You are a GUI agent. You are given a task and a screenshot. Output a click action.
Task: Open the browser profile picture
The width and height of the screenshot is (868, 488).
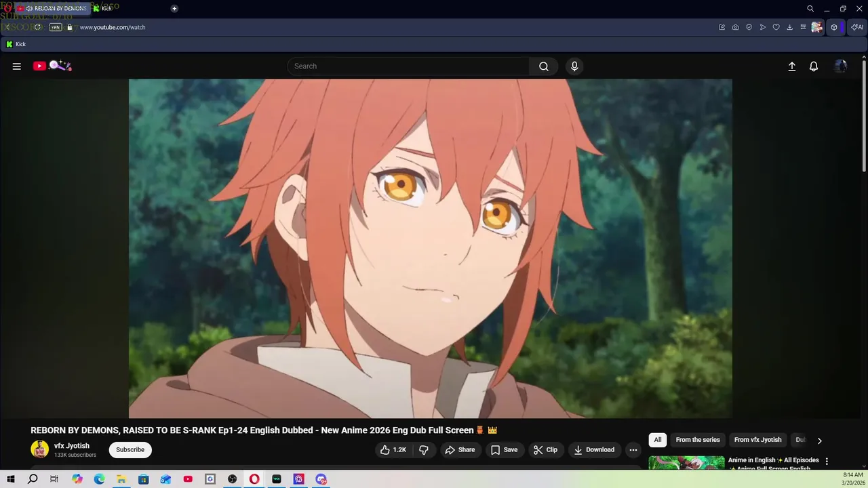[817, 27]
